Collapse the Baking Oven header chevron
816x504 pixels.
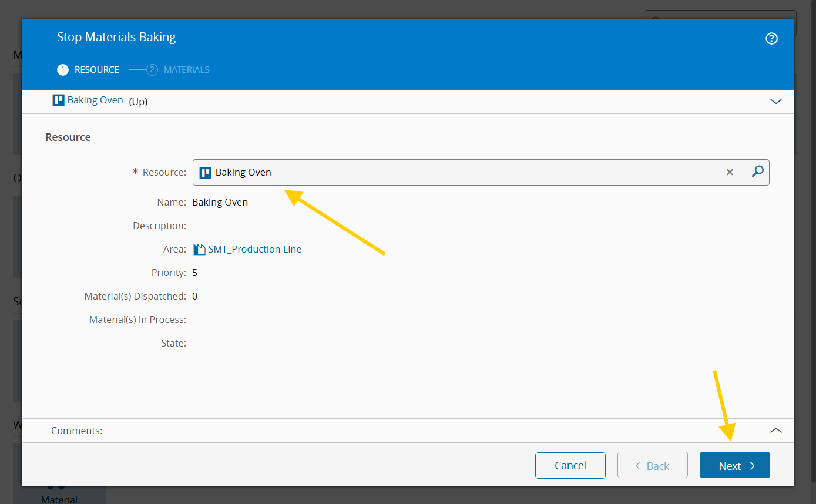click(775, 101)
